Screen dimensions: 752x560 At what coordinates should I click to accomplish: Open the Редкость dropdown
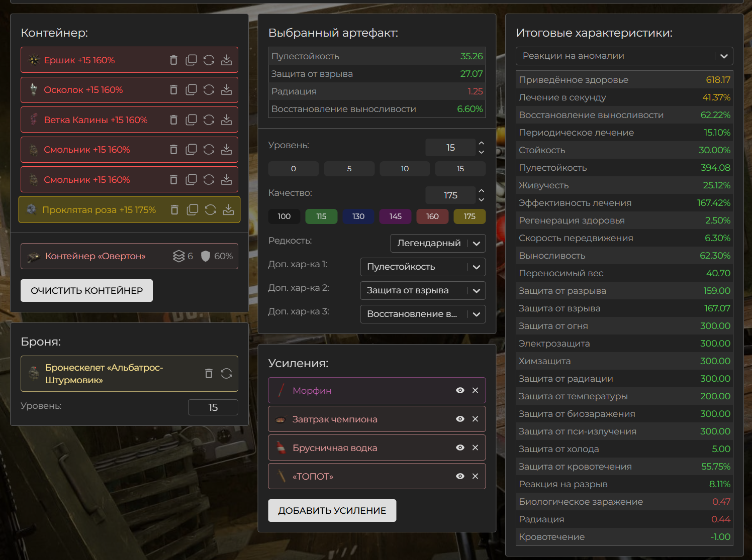[x=437, y=243]
